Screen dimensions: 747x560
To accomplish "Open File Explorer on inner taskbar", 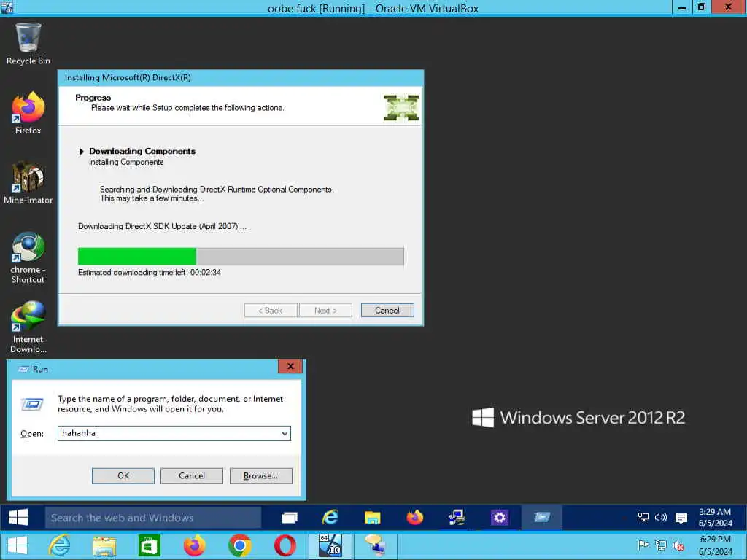I will [372, 518].
